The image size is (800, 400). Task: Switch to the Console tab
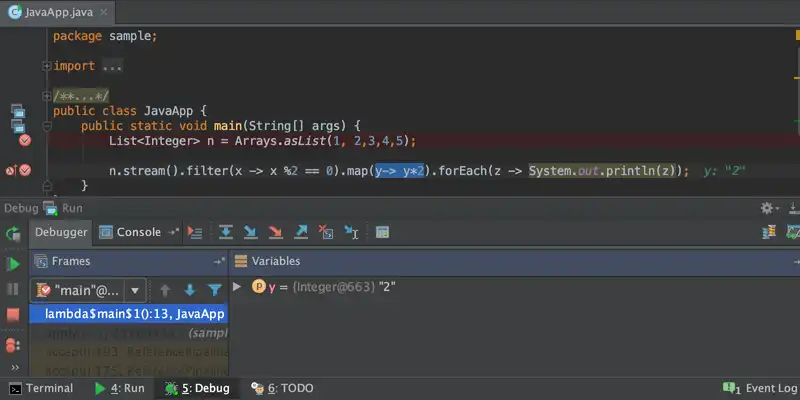[138, 232]
